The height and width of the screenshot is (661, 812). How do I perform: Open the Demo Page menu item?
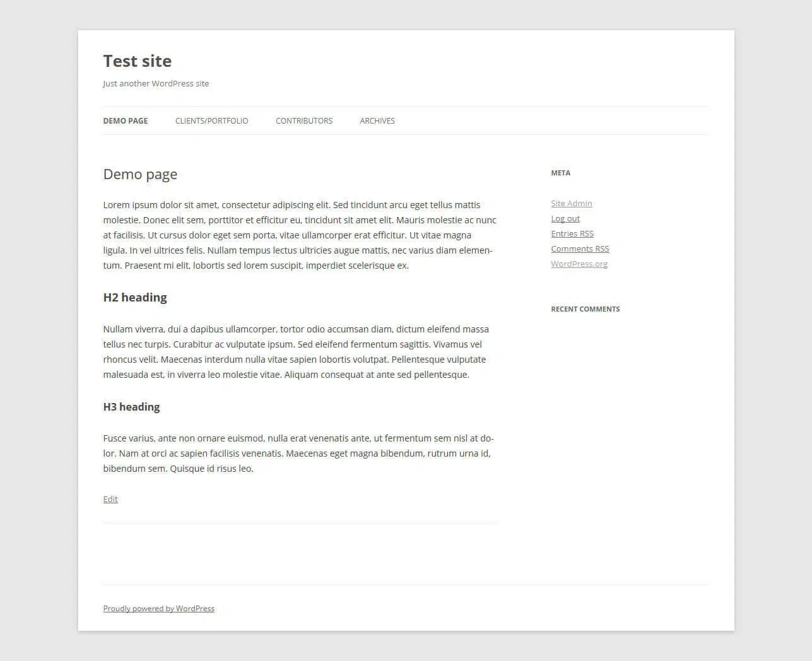(126, 121)
